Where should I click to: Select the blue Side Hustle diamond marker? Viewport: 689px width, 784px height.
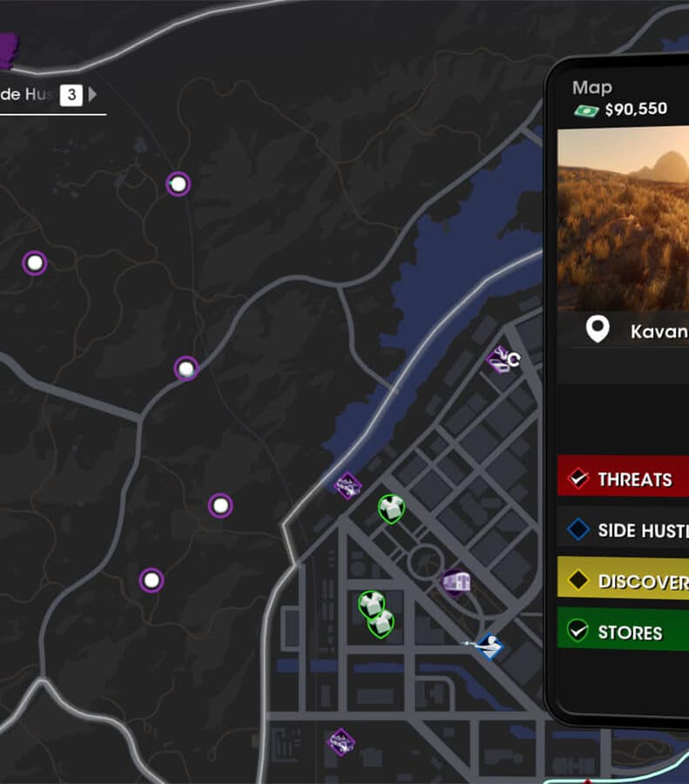coord(490,646)
